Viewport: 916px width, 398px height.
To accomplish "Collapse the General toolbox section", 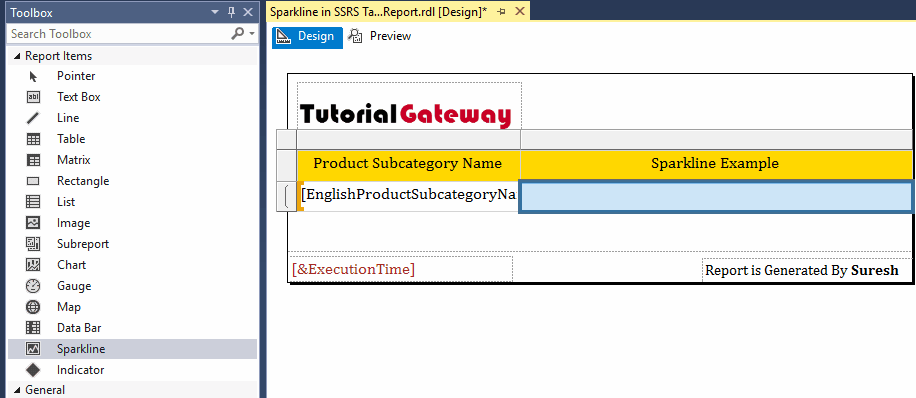I will pyautogui.click(x=16, y=390).
